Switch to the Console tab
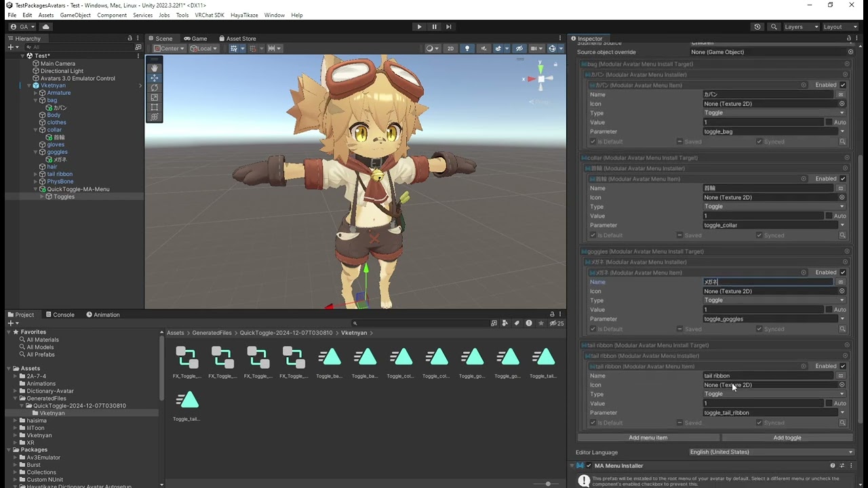The width and height of the screenshot is (868, 488). pos(60,314)
